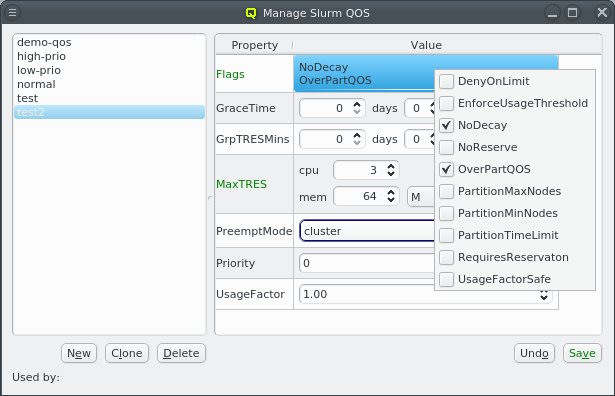Enable the DenyOnLimit flag

pos(446,81)
